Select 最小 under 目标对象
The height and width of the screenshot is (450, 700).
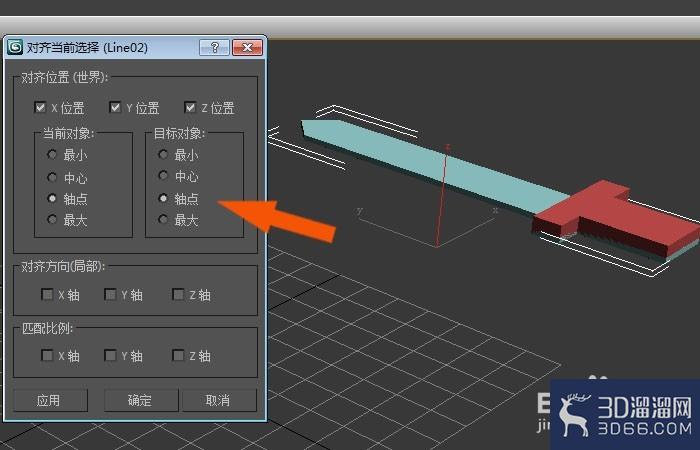(x=163, y=154)
